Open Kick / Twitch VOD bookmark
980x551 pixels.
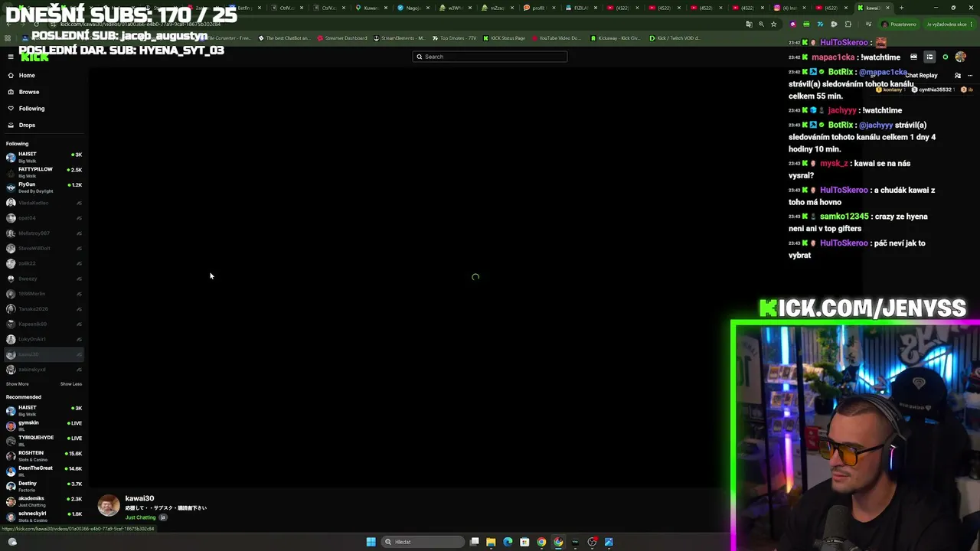click(x=675, y=38)
